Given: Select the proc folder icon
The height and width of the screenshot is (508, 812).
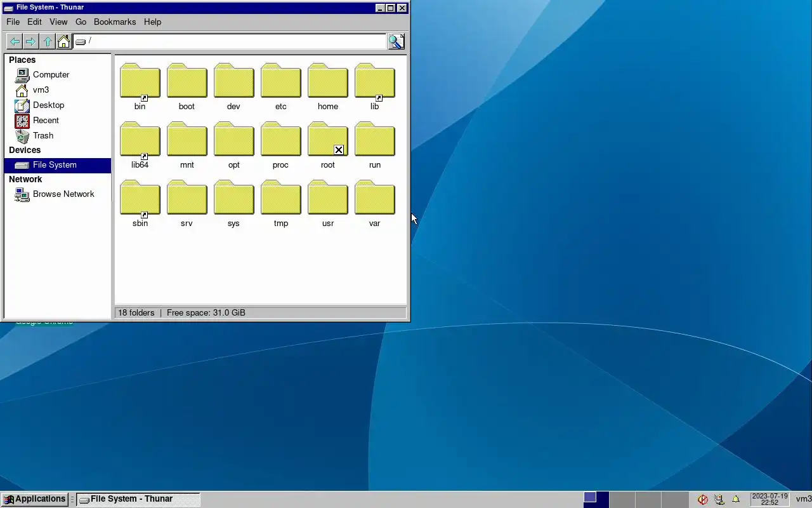Looking at the screenshot, I should coord(281,139).
